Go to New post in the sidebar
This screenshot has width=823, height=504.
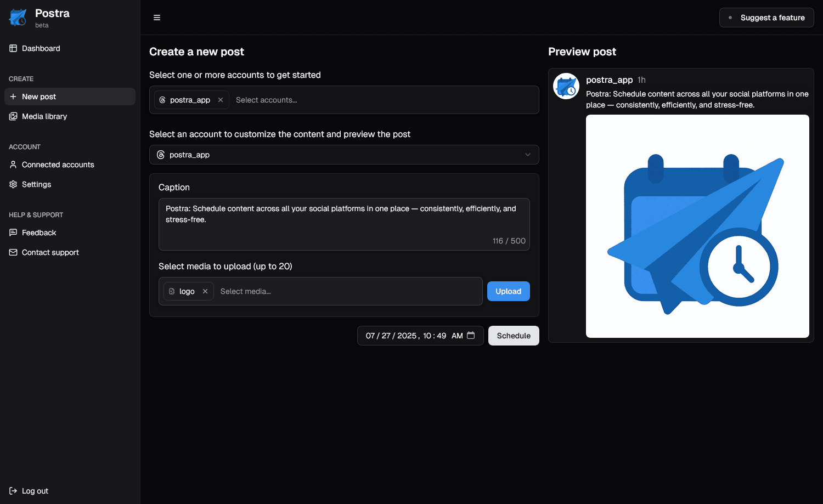(70, 97)
